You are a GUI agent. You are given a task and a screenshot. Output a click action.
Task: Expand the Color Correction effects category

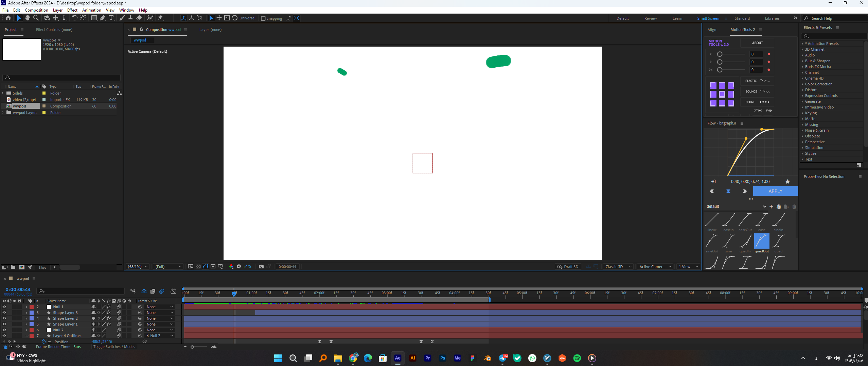818,84
